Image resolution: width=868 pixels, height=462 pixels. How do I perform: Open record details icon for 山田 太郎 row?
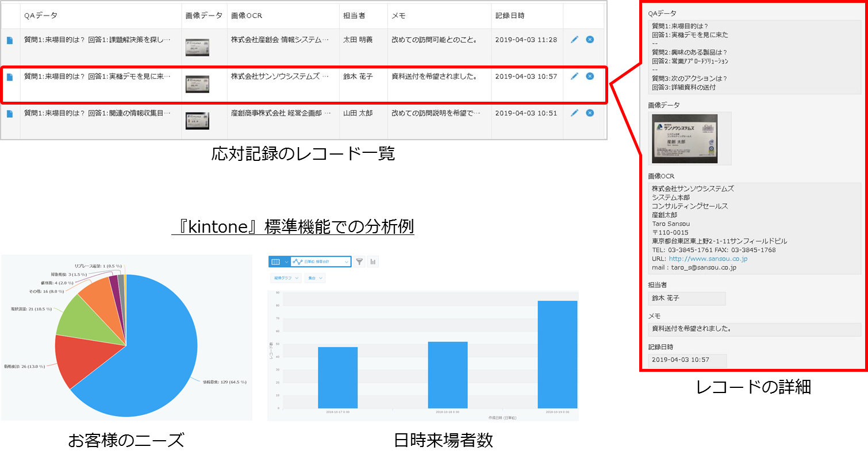point(9,114)
